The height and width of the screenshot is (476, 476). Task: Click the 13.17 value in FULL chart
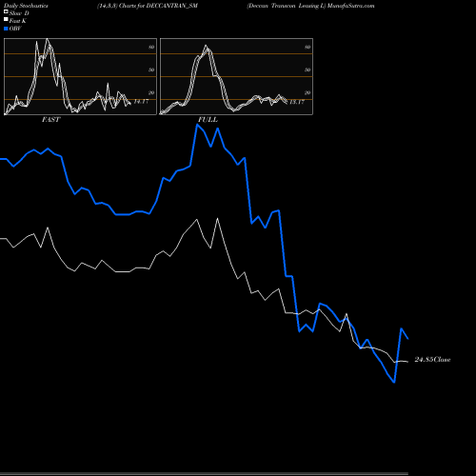coord(297,102)
